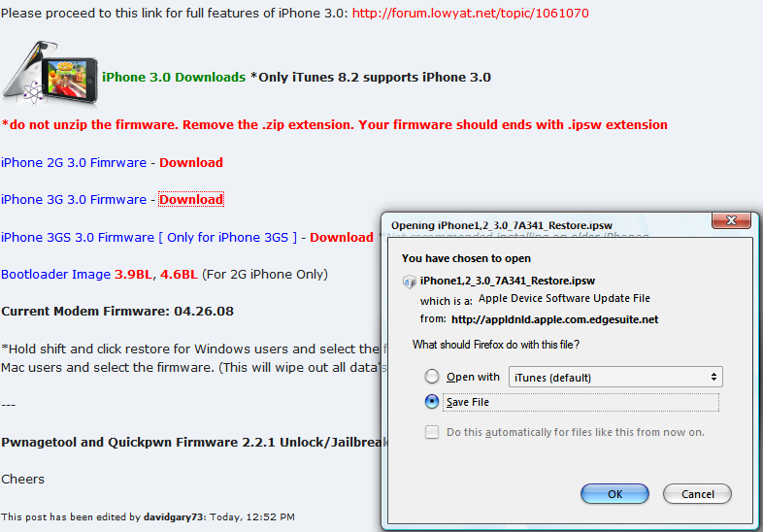The height and width of the screenshot is (532, 763).
Task: Open the forum.lowyat.net topic link
Action: 470,14
